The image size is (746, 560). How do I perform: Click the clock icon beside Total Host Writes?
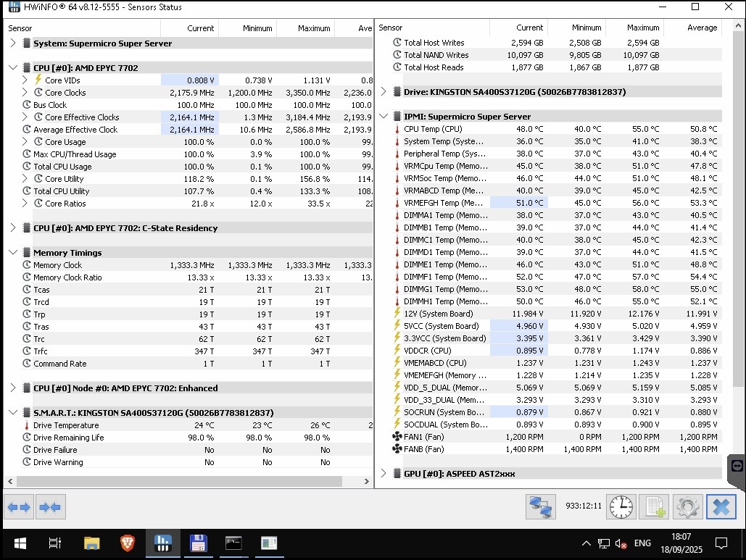[397, 42]
